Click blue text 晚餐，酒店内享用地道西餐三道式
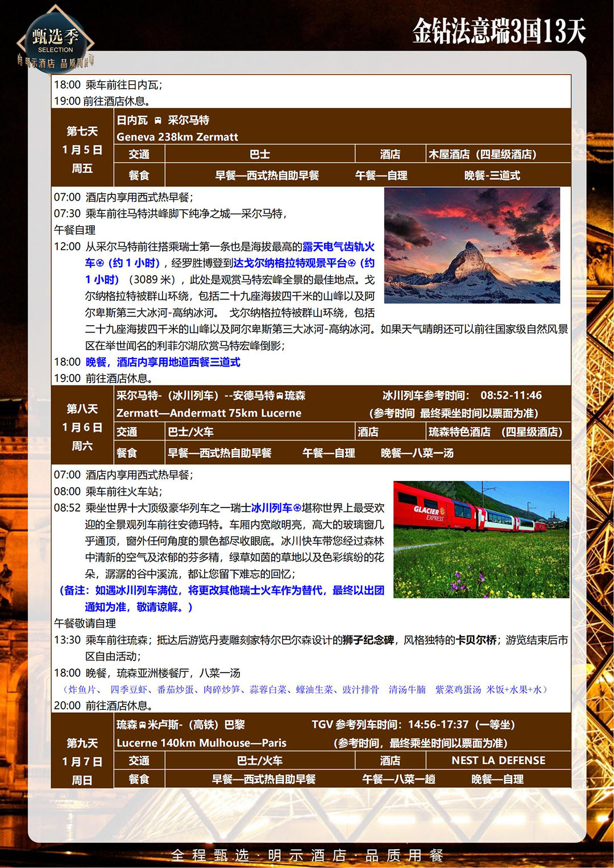614x868 pixels. [x=163, y=362]
